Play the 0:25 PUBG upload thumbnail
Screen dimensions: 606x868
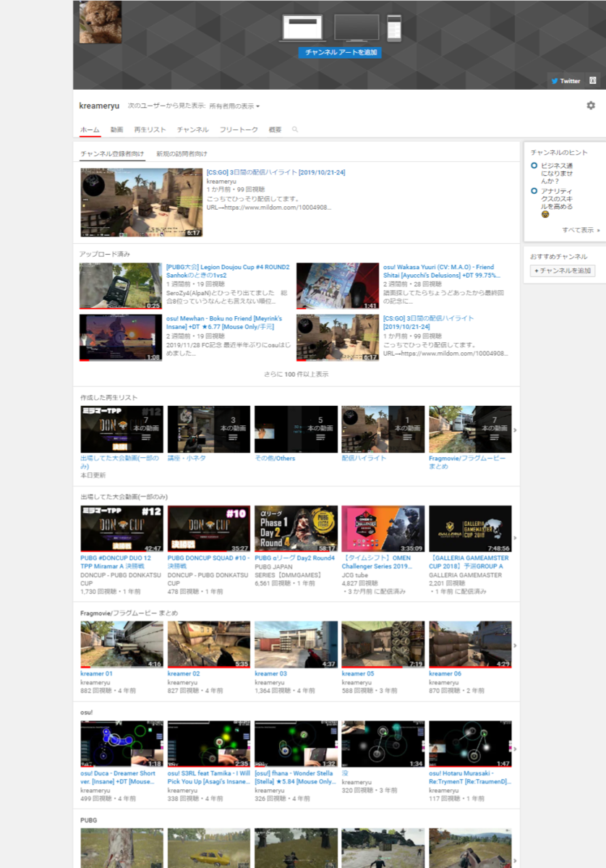[x=121, y=286]
